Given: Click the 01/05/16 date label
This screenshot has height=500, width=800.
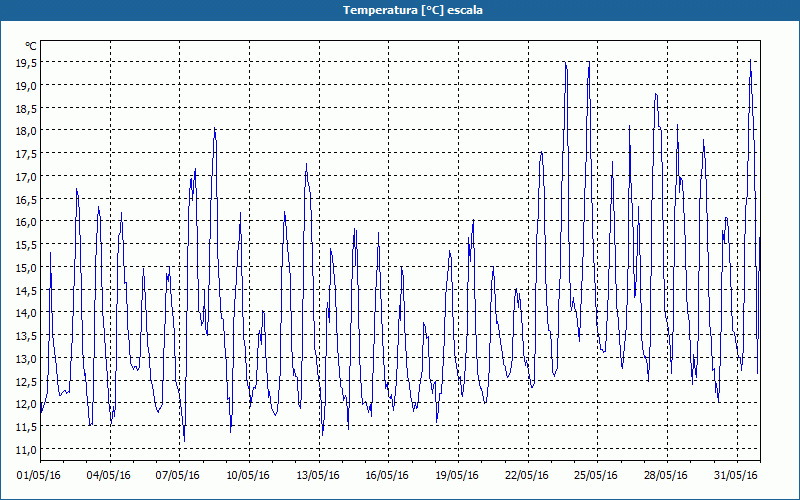Looking at the screenshot, I should pyautogui.click(x=38, y=475).
